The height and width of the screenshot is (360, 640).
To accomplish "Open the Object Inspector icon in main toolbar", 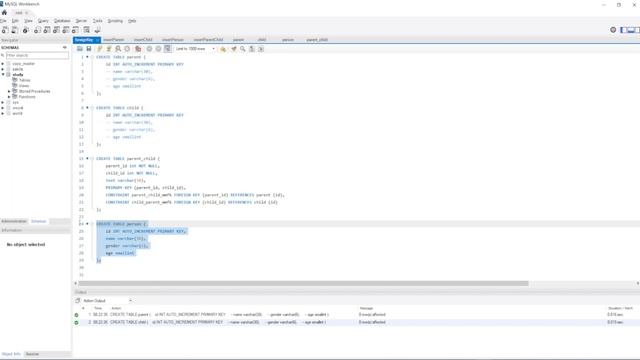I will pyautogui.click(x=26, y=30).
